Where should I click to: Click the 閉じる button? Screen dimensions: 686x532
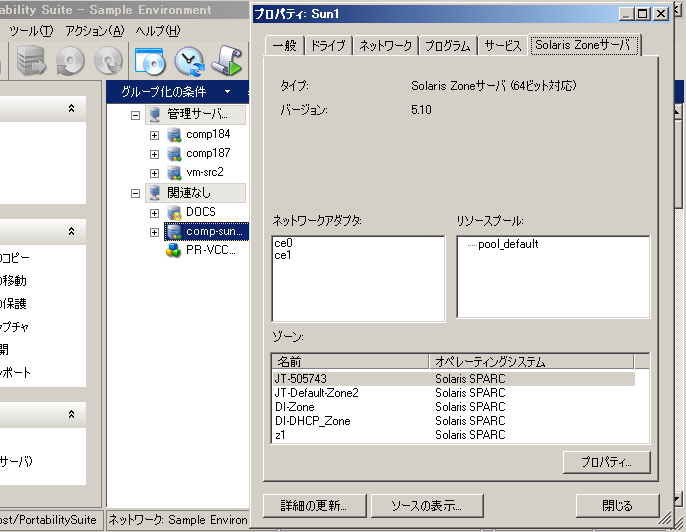tap(617, 506)
